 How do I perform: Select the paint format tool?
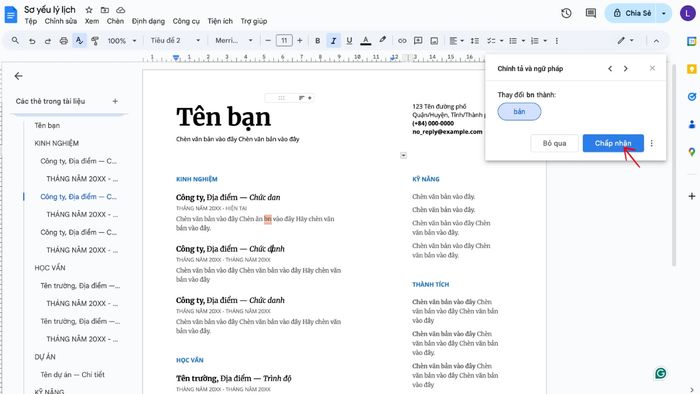click(95, 41)
